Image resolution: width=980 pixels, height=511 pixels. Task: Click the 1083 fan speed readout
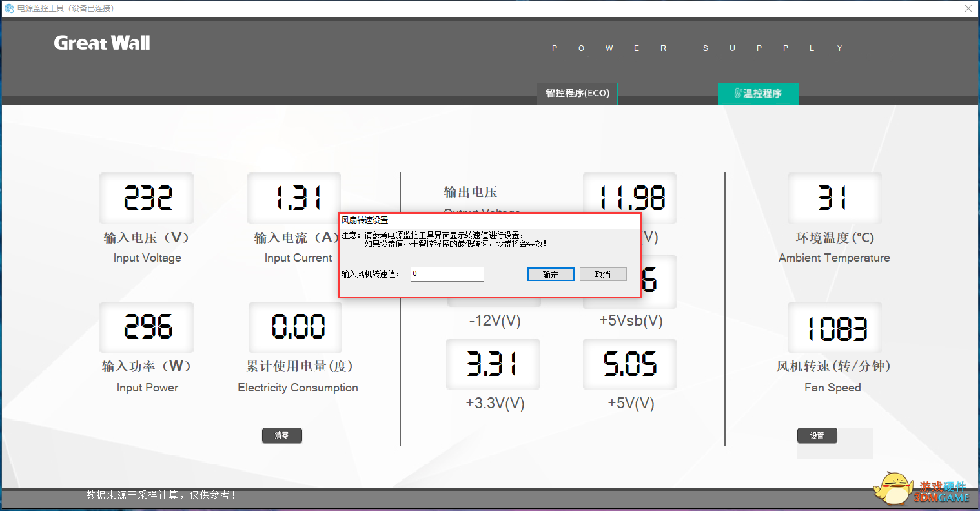click(834, 328)
